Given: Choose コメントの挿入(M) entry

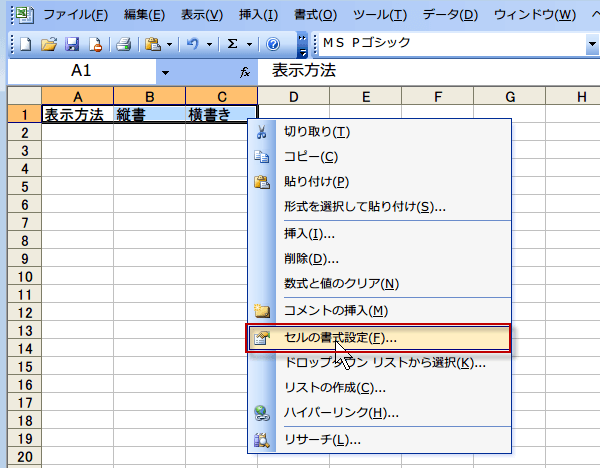Looking at the screenshot, I should click(x=380, y=310).
